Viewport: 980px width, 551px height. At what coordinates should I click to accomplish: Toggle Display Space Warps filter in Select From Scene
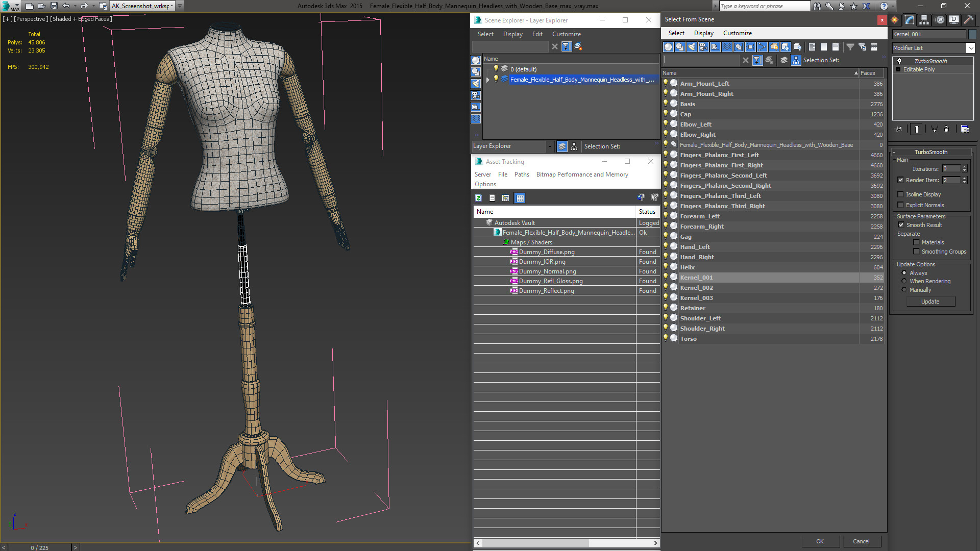(727, 47)
